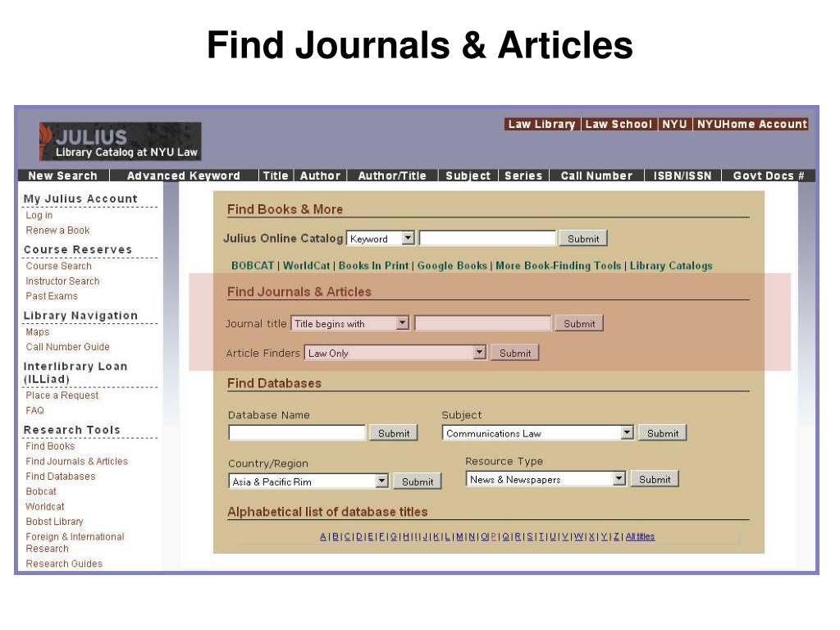Viewport: 840px width, 630px height.
Task: Open NYUHome Account link
Action: pyautogui.click(x=751, y=125)
